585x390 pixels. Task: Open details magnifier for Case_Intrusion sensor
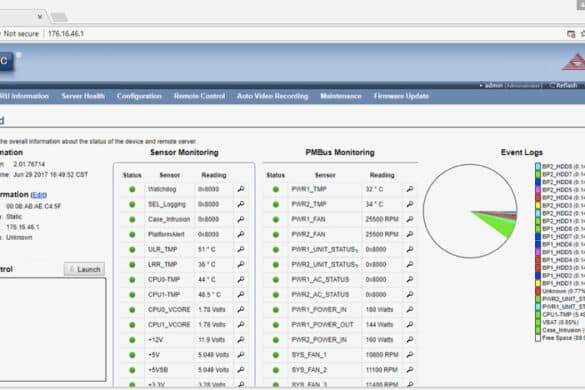click(241, 219)
